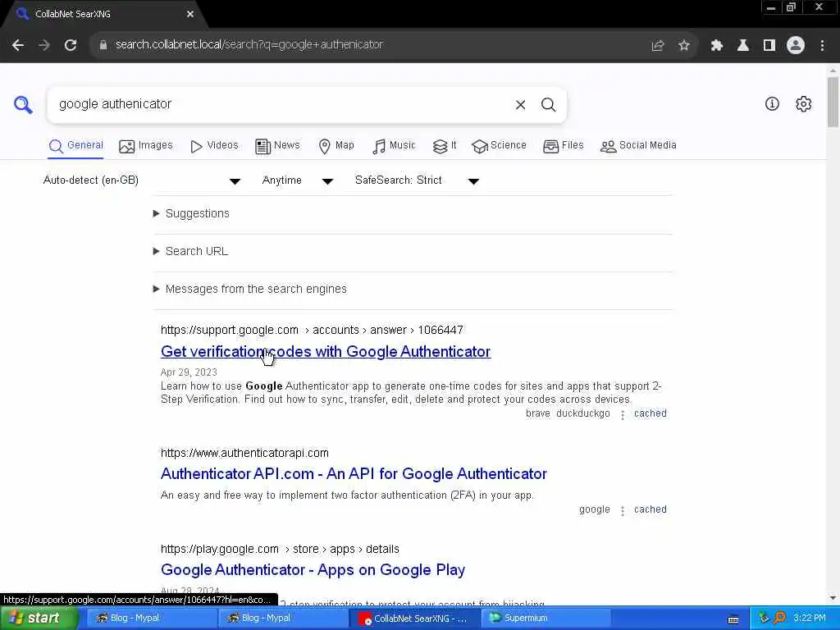Open SearXNG preferences gear

tap(803, 104)
